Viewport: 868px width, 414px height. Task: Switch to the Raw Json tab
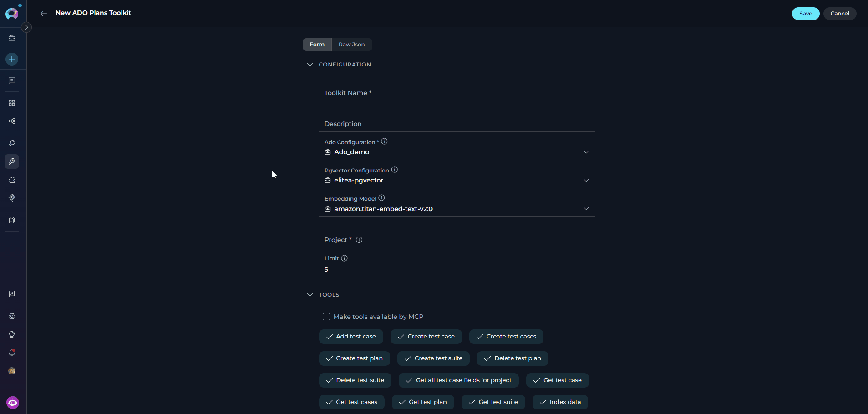coord(352,45)
